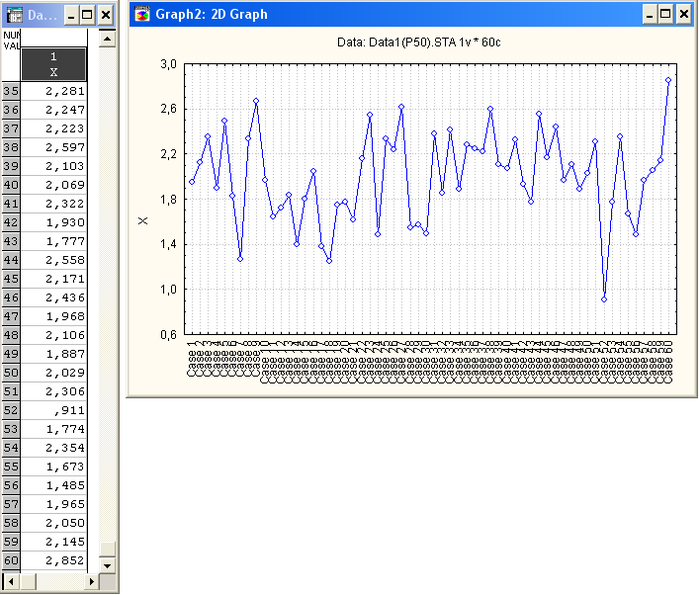The height and width of the screenshot is (595, 699).
Task: Click cell value 2,050
Action: [x=53, y=523]
